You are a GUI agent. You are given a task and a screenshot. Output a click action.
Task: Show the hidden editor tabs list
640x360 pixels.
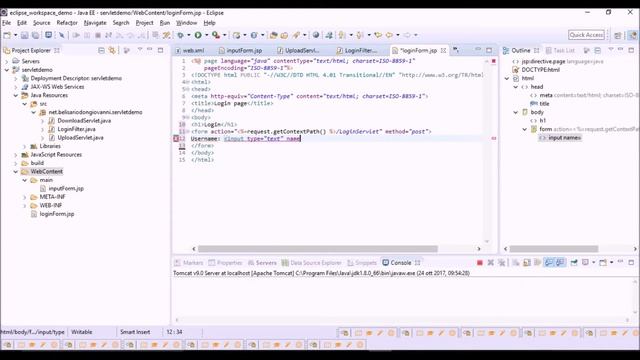456,50
